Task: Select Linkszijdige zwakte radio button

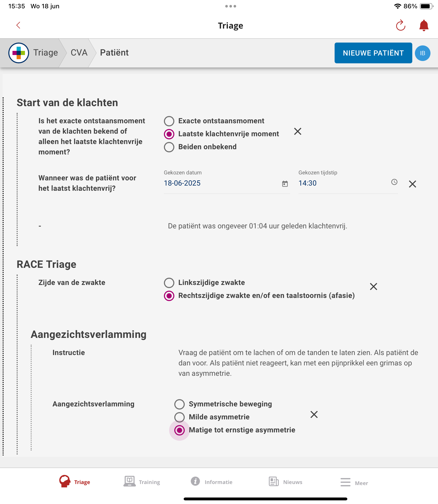Action: pos(169,283)
